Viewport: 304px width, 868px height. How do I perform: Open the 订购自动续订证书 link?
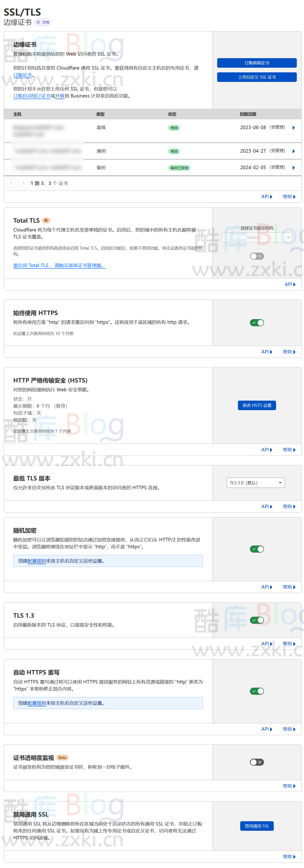click(x=32, y=96)
